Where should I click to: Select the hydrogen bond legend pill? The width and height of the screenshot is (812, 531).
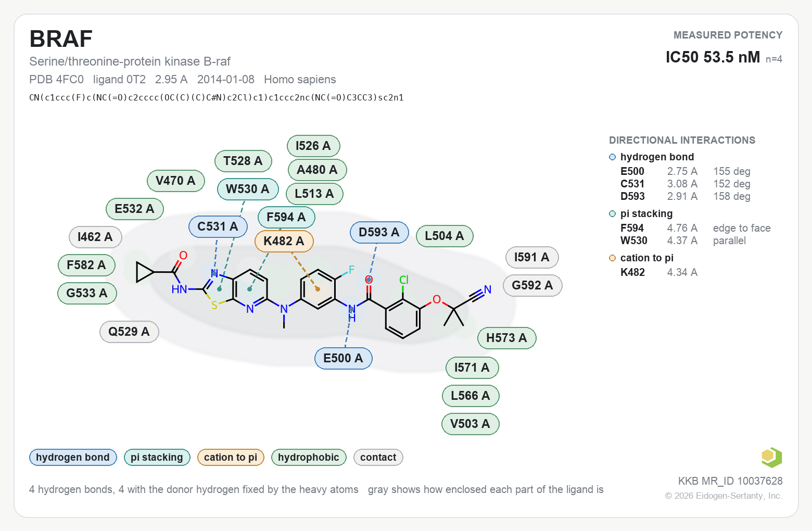click(73, 458)
